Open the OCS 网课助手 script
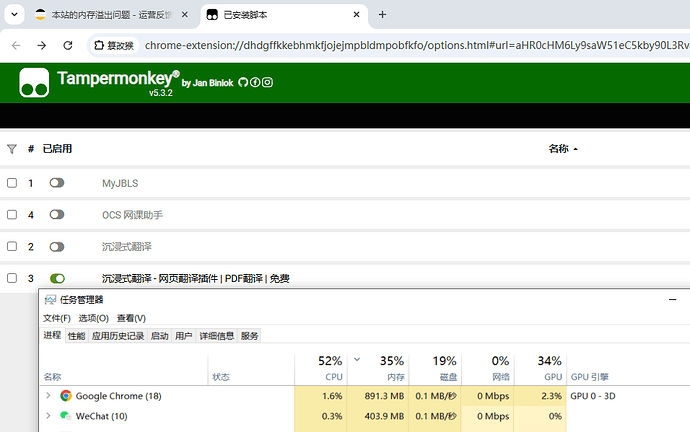 tap(132, 215)
